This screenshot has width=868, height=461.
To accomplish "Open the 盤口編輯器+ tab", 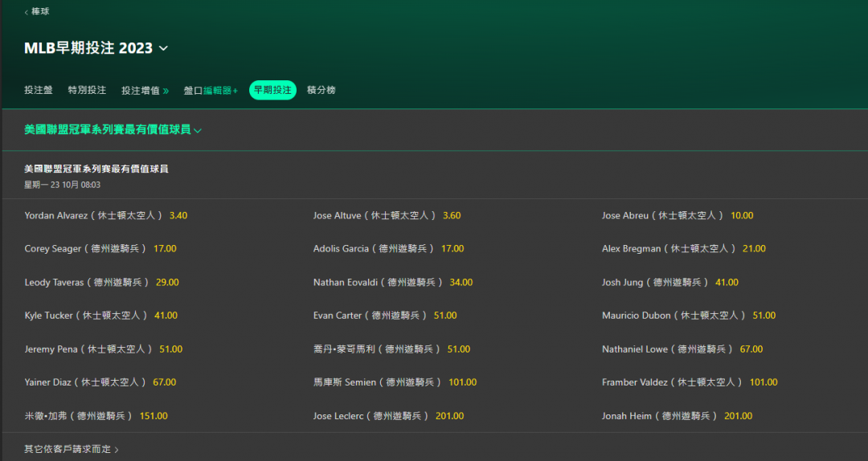I will tap(211, 90).
